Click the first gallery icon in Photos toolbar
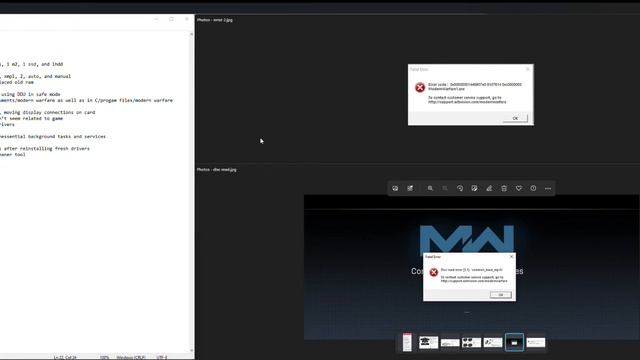This screenshot has height=360, width=640. pos(395,188)
